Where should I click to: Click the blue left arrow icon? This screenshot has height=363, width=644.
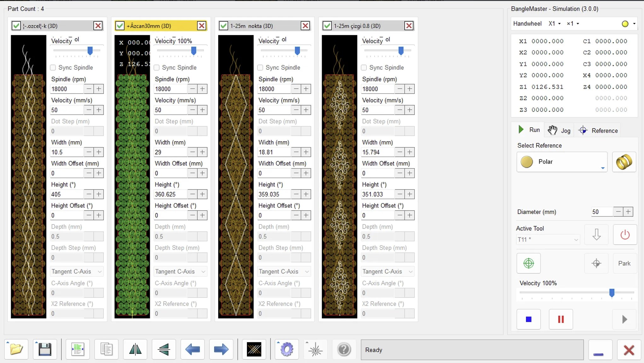pyautogui.click(x=192, y=349)
